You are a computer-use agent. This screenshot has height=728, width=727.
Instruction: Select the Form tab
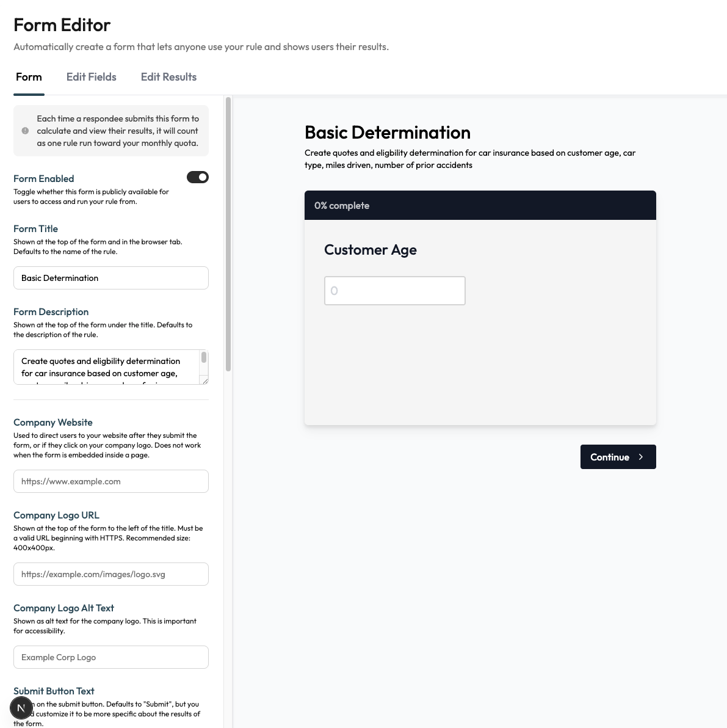[x=28, y=77]
